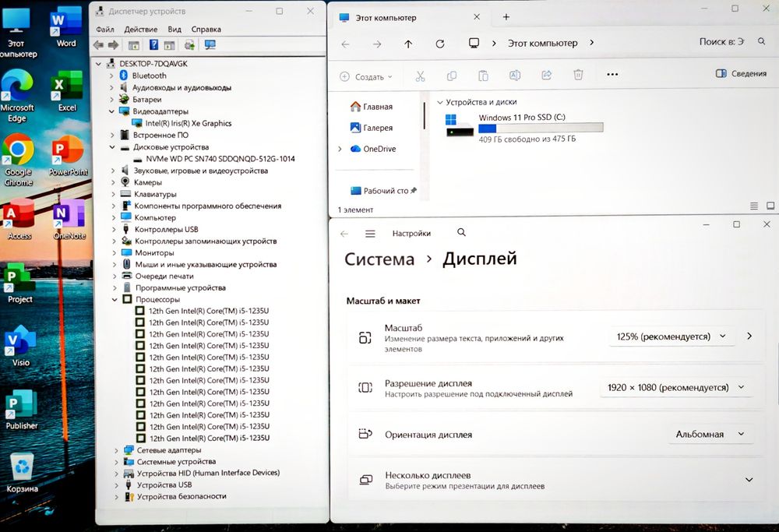The height and width of the screenshot is (532, 779).
Task: Open hamburger navigation menu in Settings
Action: pos(370,234)
